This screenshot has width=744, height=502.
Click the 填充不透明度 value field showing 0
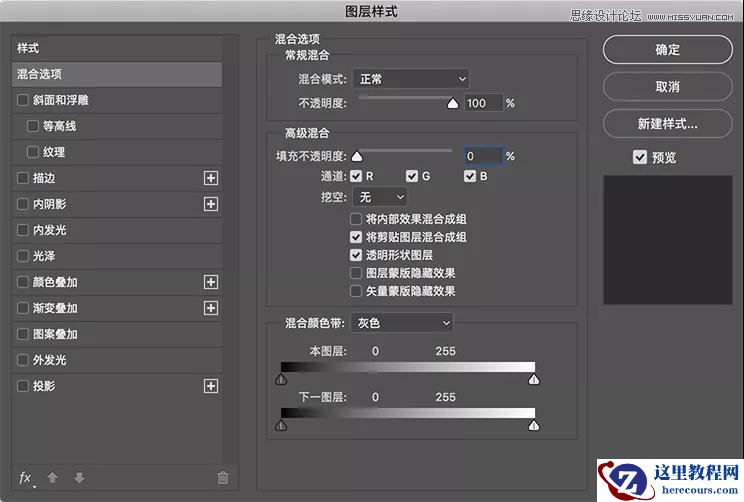[x=483, y=156]
